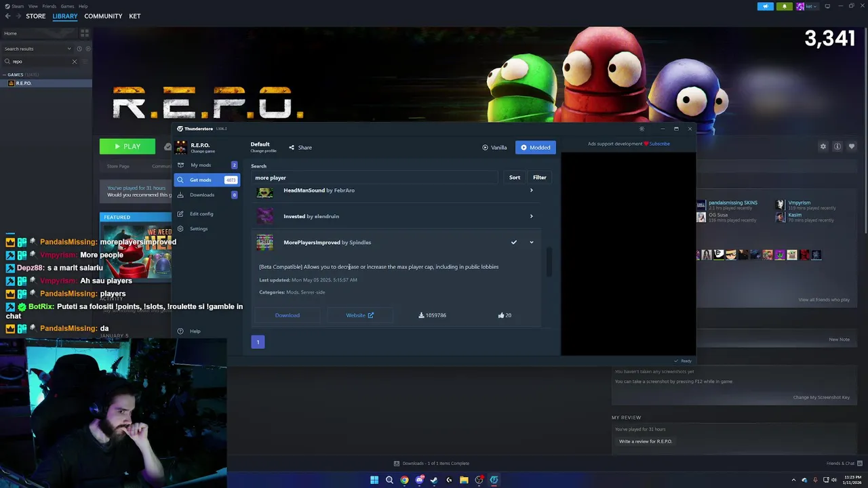Click Write a review for R.E.P.O.
The width and height of the screenshot is (868, 488).
pos(646,441)
